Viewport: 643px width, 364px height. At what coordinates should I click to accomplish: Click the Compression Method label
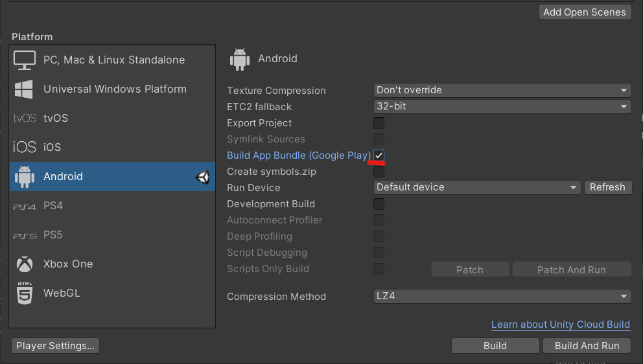(276, 297)
